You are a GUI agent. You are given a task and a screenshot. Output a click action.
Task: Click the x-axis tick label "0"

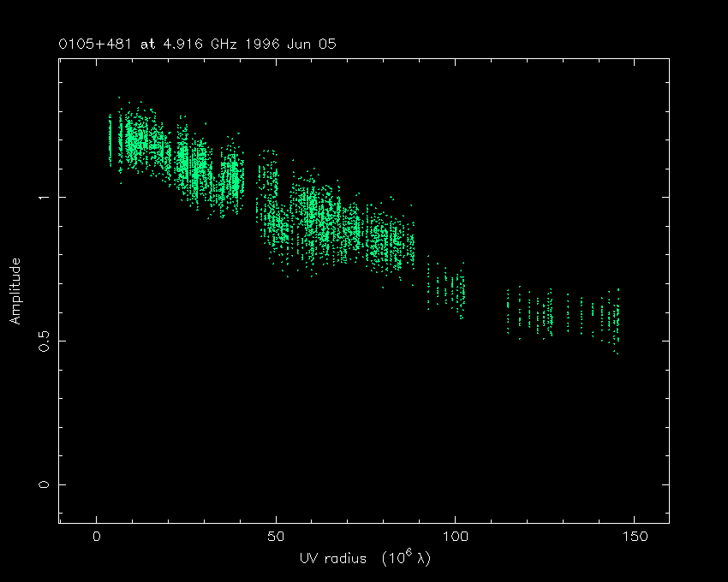(97, 537)
